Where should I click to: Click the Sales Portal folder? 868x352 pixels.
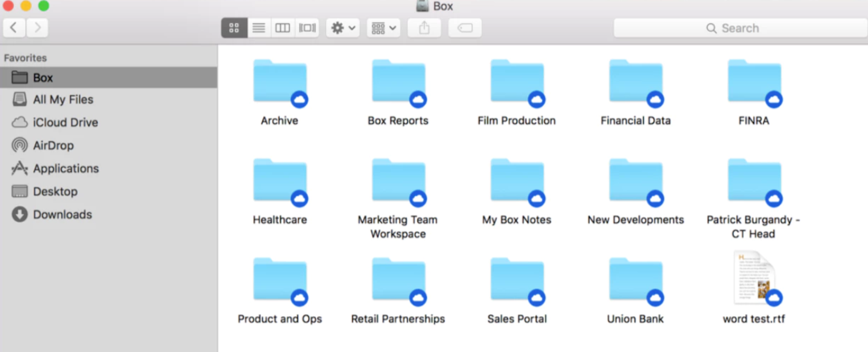coord(517,281)
